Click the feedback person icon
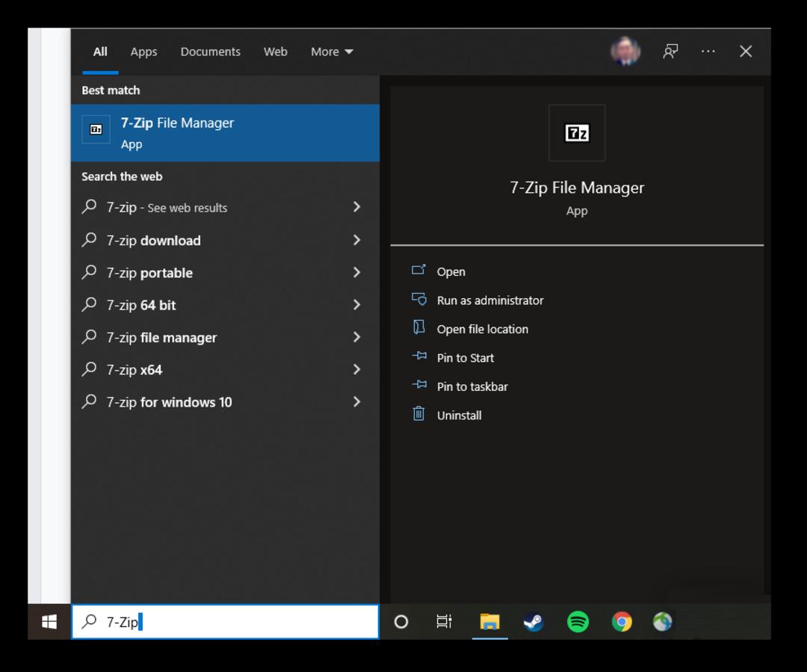 tap(670, 52)
